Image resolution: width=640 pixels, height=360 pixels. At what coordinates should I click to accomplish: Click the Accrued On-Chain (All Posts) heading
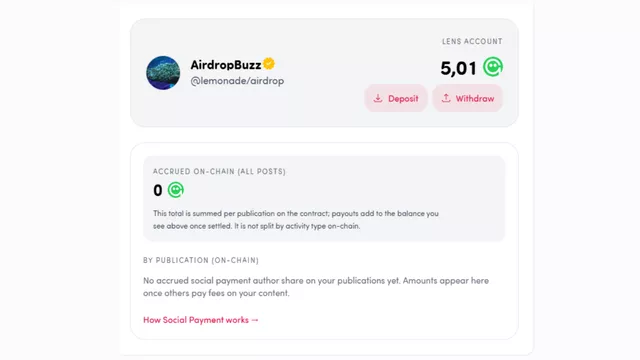point(219,171)
